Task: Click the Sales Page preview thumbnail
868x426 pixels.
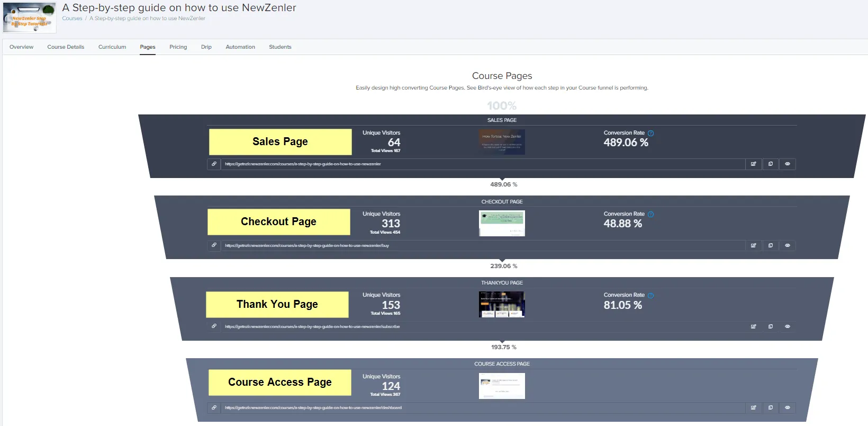Action: coord(502,142)
